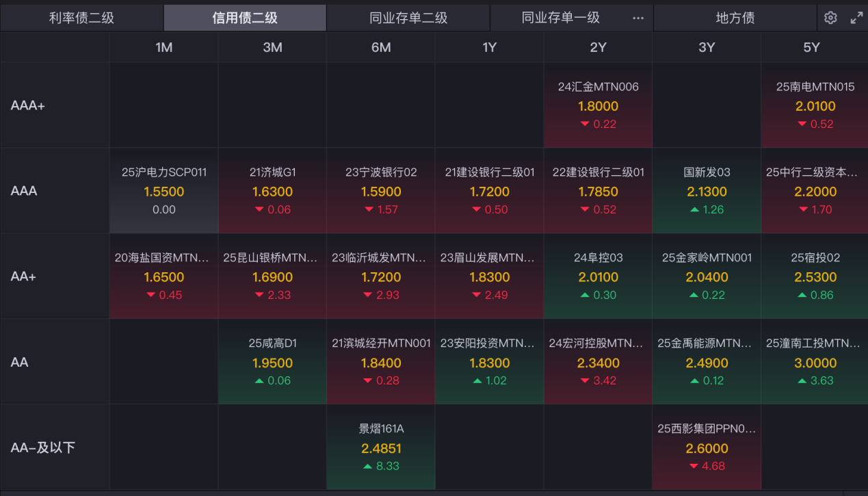
Task: Click the 24汇金MTN006 bond cell
Action: (598, 105)
